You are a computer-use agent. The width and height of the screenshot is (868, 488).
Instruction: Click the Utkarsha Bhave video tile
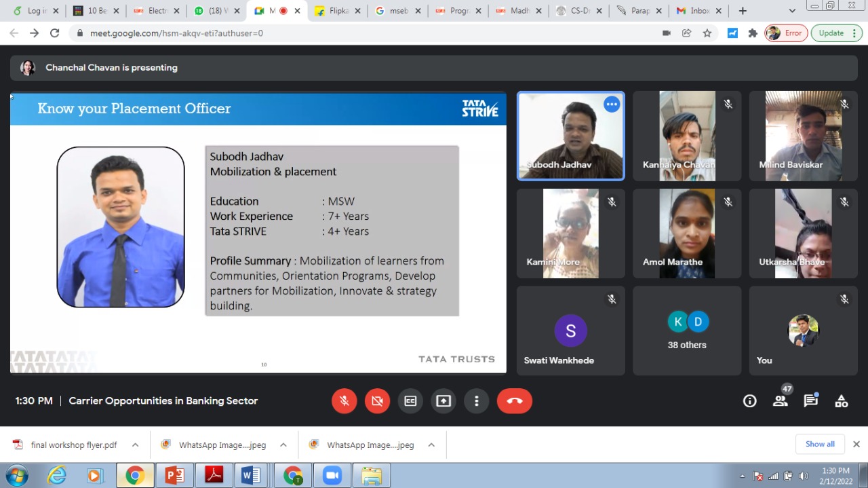tap(804, 233)
